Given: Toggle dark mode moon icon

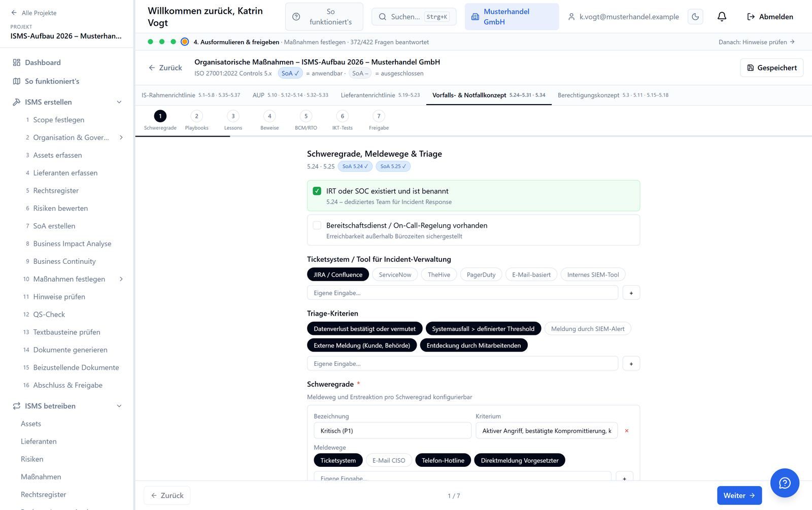Looking at the screenshot, I should click(695, 17).
